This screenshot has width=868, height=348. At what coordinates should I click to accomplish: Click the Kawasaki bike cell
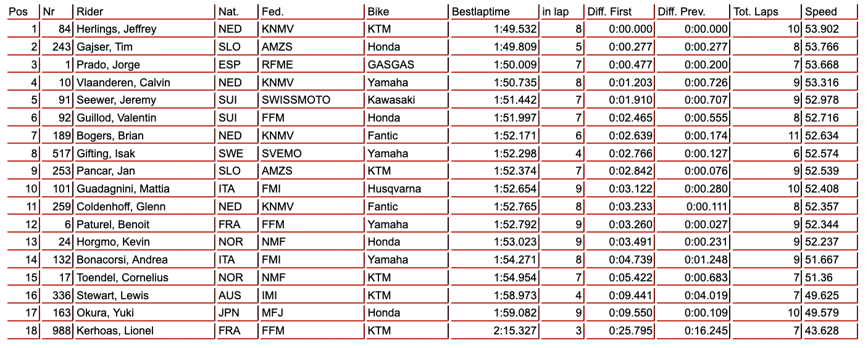click(391, 100)
